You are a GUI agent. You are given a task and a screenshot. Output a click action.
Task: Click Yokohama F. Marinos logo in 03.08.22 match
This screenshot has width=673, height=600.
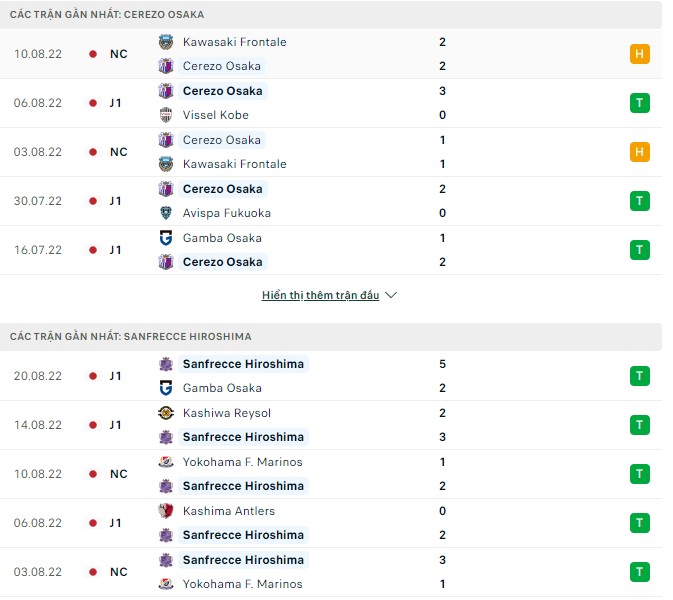tap(166, 584)
